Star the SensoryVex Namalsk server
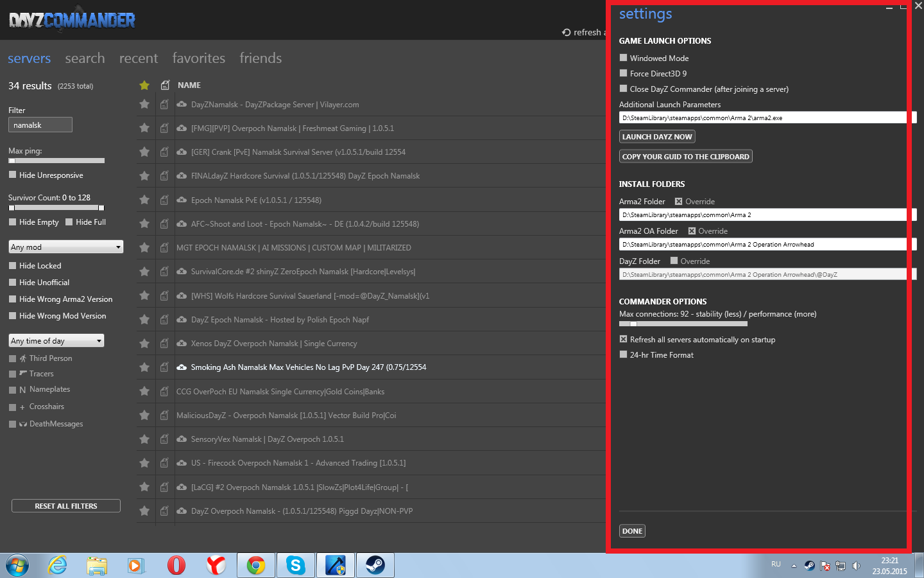924x578 pixels. (144, 439)
